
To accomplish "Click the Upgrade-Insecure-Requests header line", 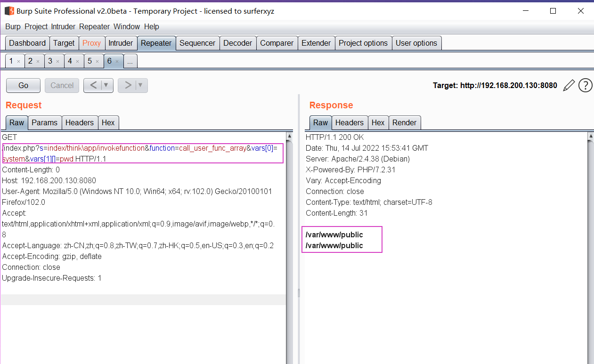I will coord(52,278).
